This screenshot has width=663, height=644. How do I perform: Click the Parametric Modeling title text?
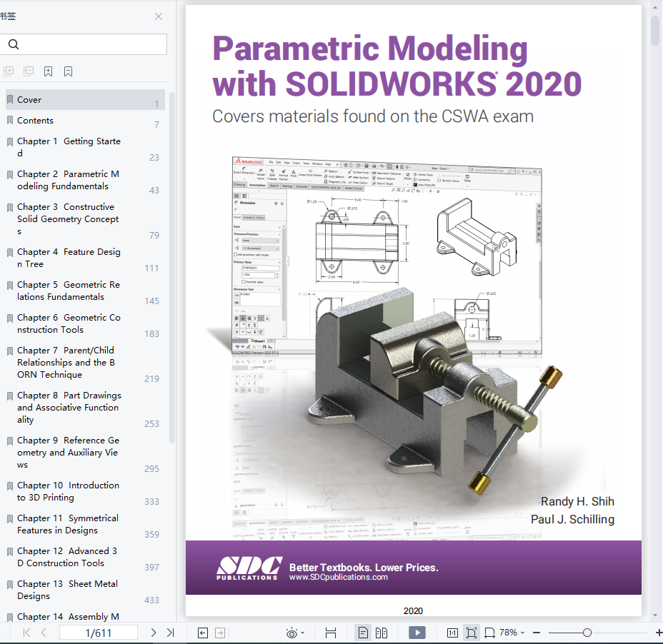click(x=370, y=49)
